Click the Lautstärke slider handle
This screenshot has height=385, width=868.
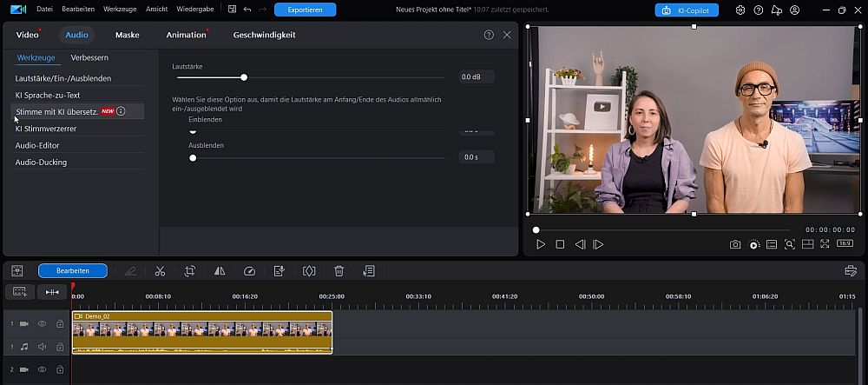(244, 77)
